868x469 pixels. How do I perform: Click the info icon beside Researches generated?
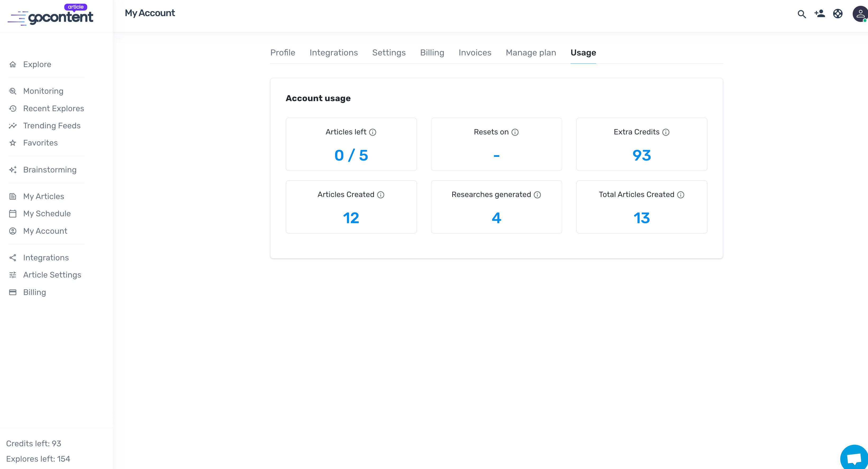(x=538, y=195)
